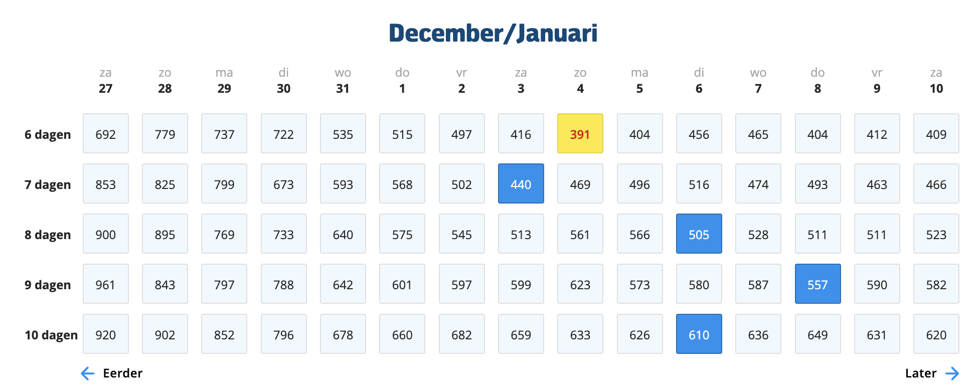980x392 pixels.
Task: Click the 545 price on vr 2
Action: (461, 234)
